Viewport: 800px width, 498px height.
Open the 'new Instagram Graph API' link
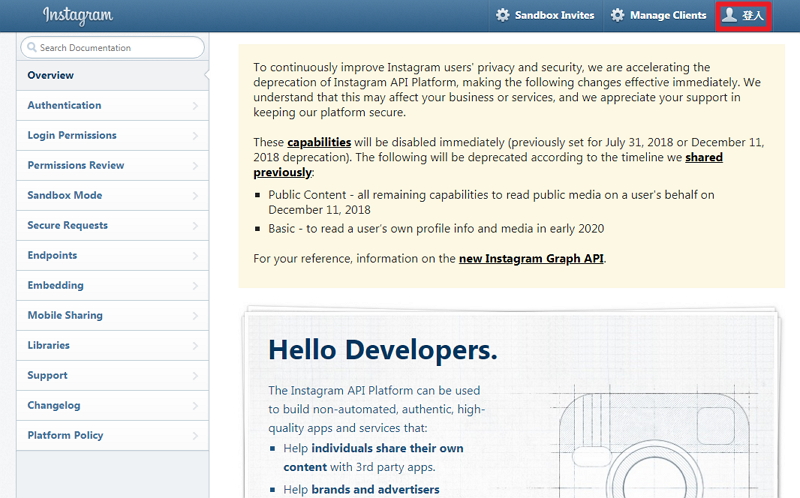tap(531, 259)
